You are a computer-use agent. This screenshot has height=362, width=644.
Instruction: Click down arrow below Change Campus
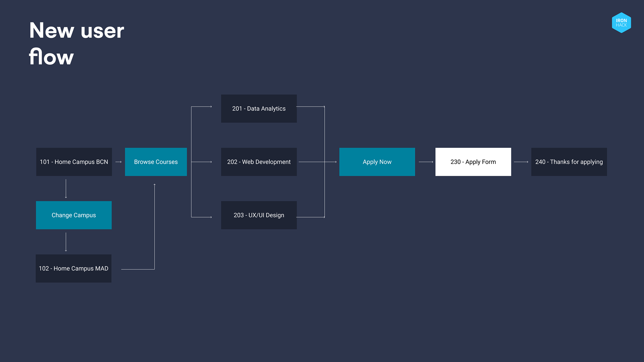66,242
